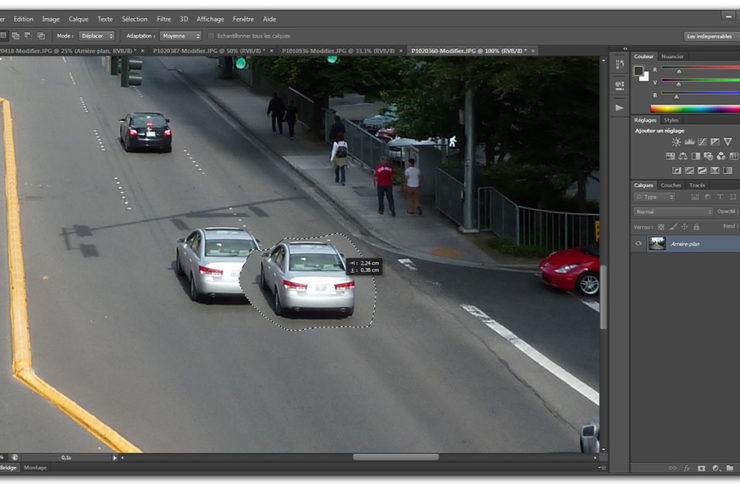This screenshot has height=490, width=740.
Task: Select Intersect with selection mode icon
Action: [41, 36]
